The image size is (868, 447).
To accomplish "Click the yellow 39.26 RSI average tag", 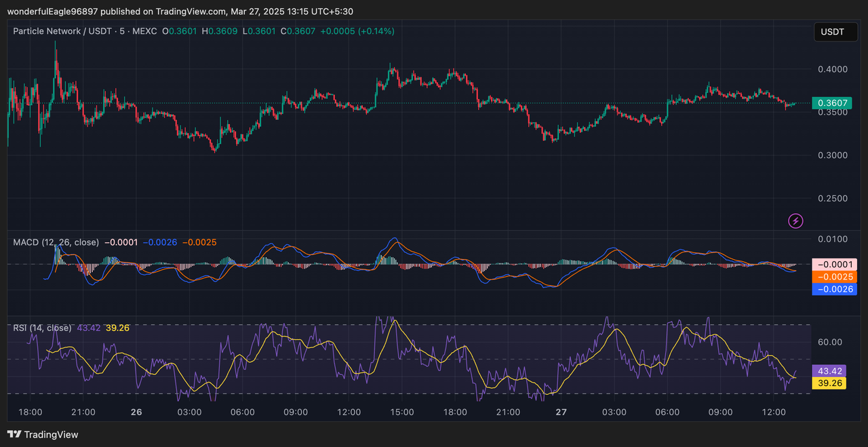I will point(830,383).
